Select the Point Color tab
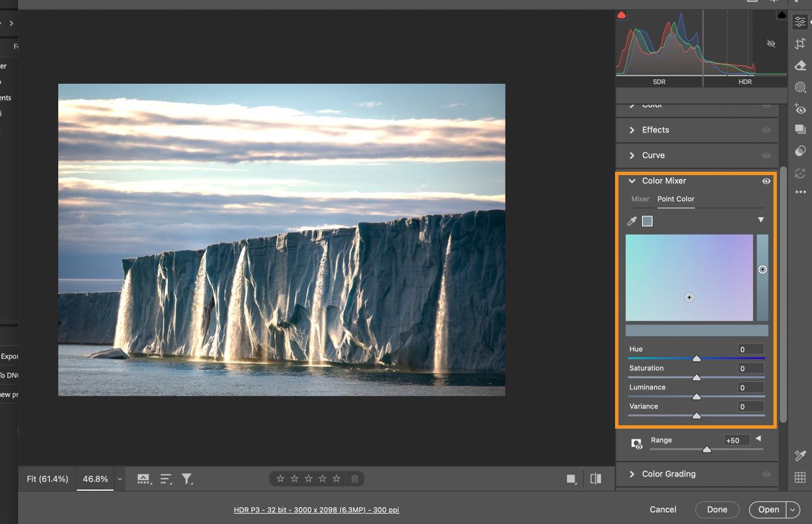This screenshot has width=812, height=524. [x=675, y=199]
